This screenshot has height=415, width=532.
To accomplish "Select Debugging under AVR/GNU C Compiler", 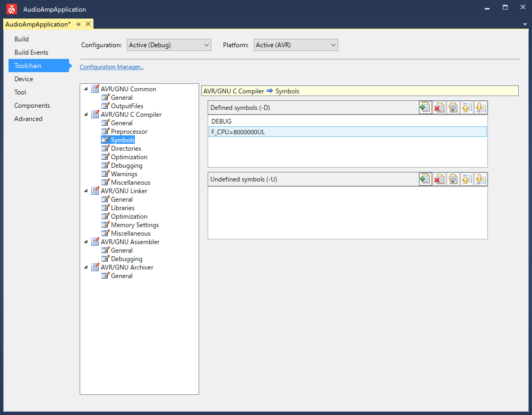I will pyautogui.click(x=122, y=165).
